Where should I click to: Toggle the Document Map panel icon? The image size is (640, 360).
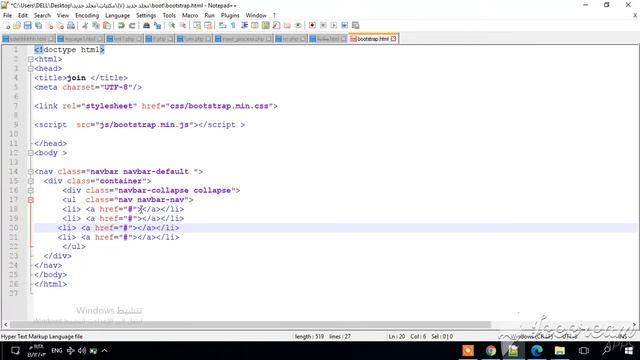(265, 25)
